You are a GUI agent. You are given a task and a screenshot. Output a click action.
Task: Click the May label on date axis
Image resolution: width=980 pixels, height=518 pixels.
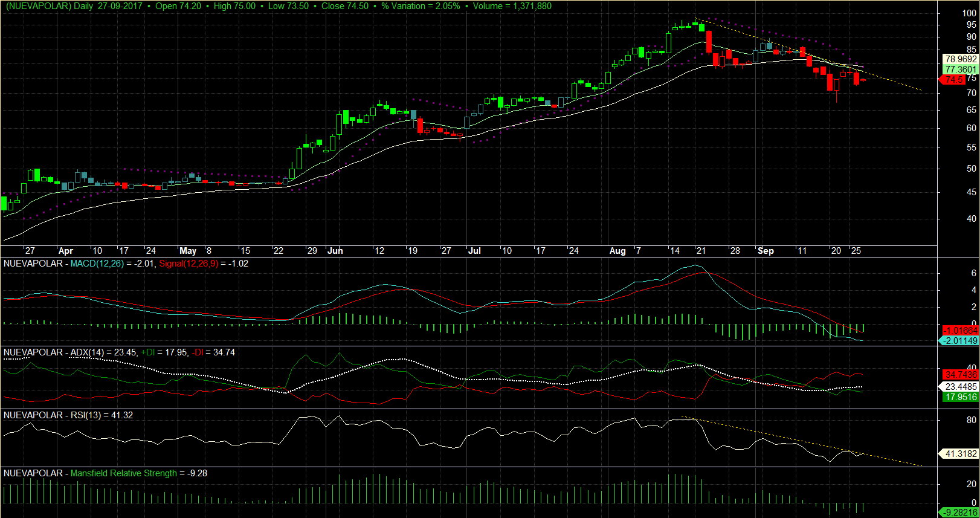(x=188, y=251)
